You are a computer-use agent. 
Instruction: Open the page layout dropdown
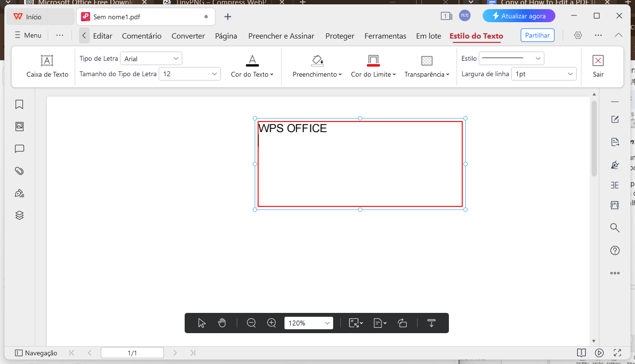pyautogui.click(x=380, y=323)
